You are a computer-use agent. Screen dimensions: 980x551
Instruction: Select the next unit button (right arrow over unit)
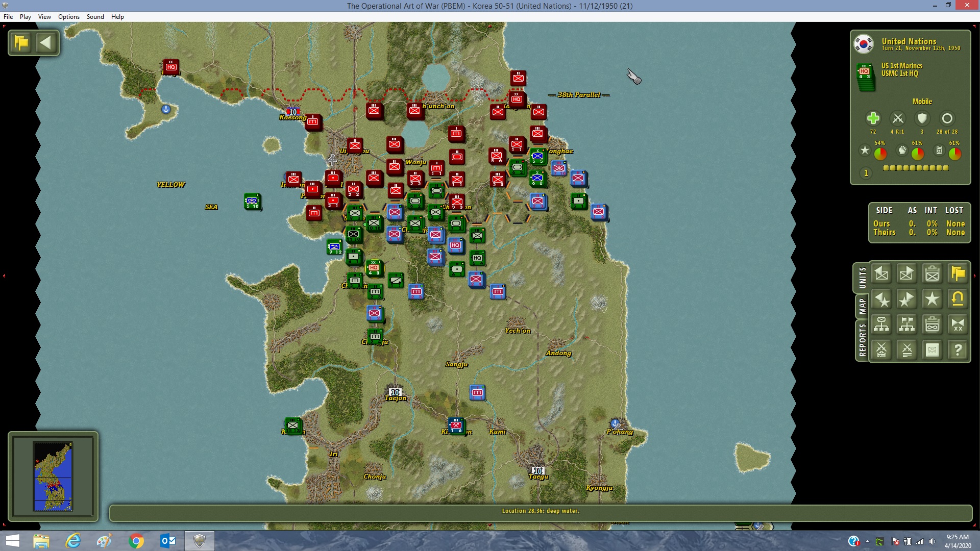coord(907,274)
